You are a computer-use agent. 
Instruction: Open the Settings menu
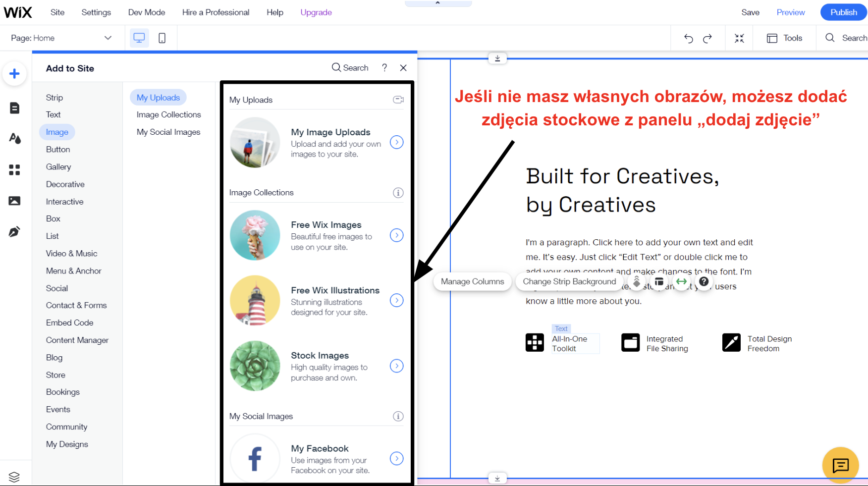96,12
